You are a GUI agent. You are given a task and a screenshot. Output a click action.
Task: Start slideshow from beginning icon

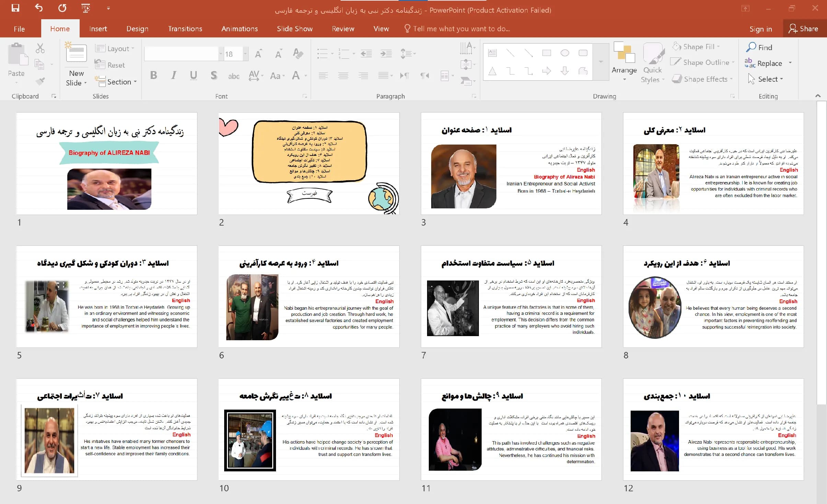86,8
